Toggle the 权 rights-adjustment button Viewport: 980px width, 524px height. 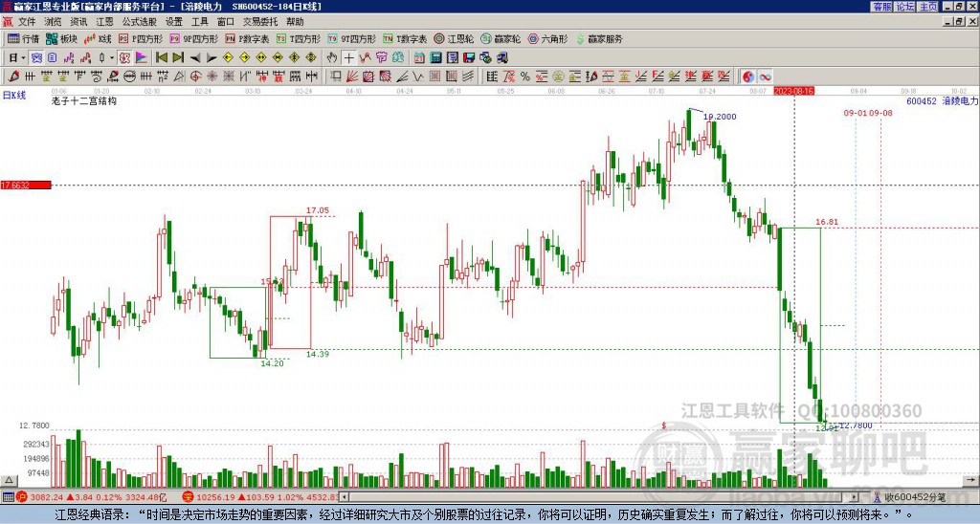124,58
